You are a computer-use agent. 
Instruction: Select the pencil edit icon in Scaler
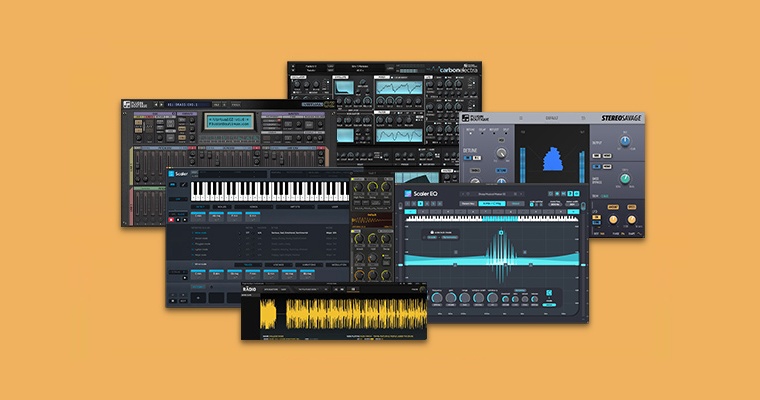click(x=184, y=185)
